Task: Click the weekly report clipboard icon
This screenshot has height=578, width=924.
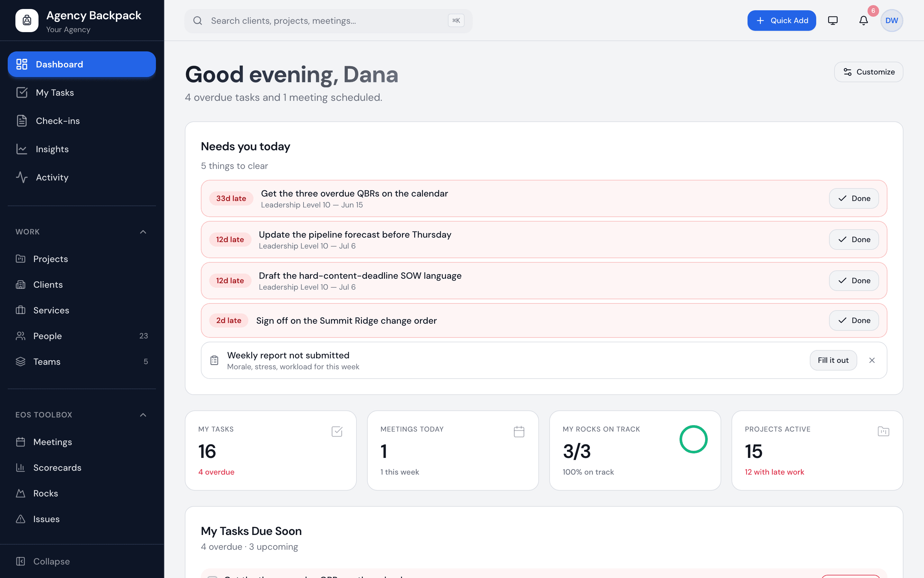Action: [x=214, y=360]
